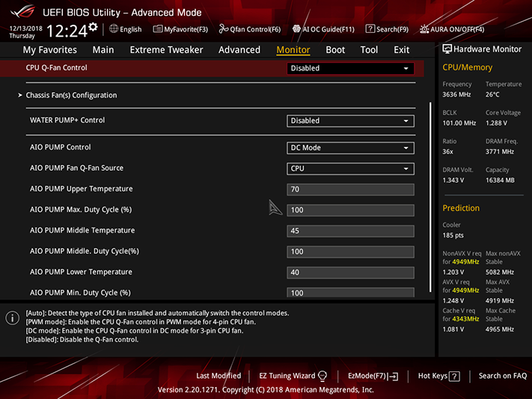
Task: Click the 3771 MHz DRAM Freq. value
Action: [x=499, y=151]
